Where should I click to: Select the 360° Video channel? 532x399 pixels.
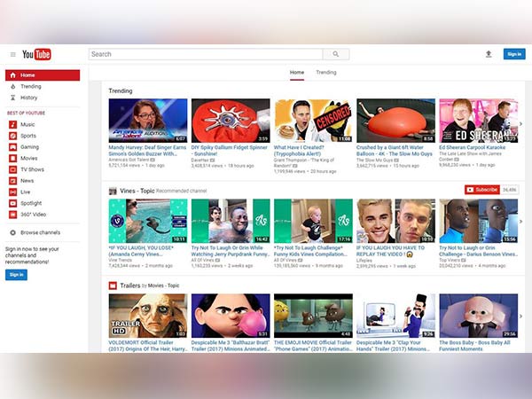pyautogui.click(x=34, y=215)
